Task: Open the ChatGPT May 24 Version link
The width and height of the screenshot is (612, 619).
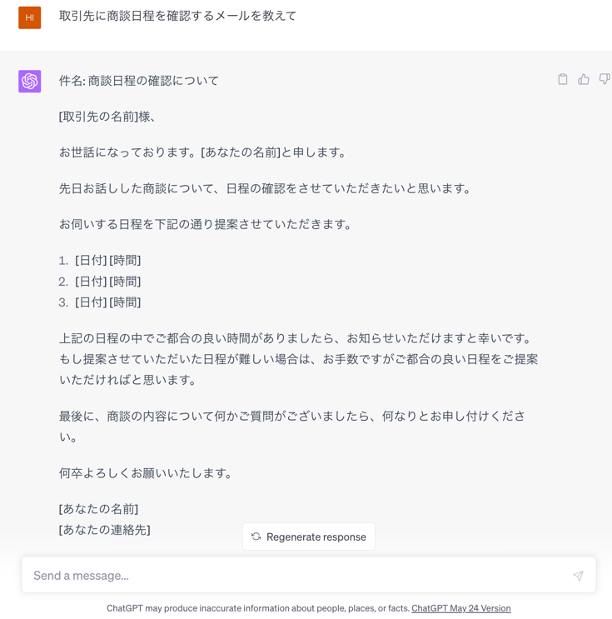Action: (461, 608)
